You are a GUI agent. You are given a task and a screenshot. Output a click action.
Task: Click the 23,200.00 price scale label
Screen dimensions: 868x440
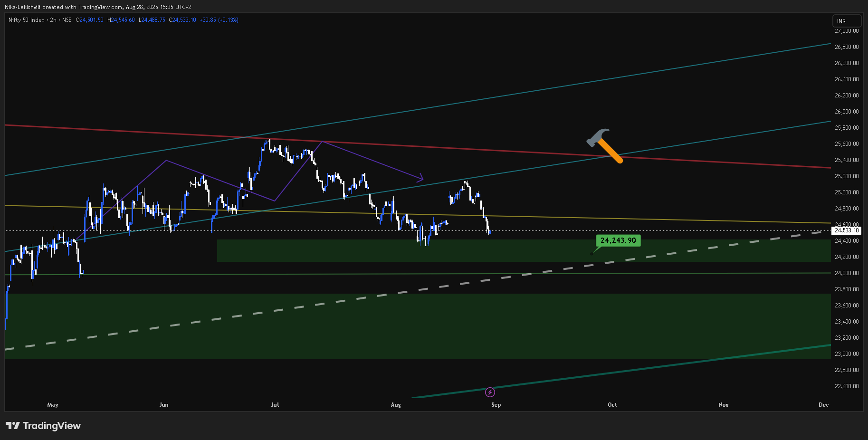click(847, 338)
